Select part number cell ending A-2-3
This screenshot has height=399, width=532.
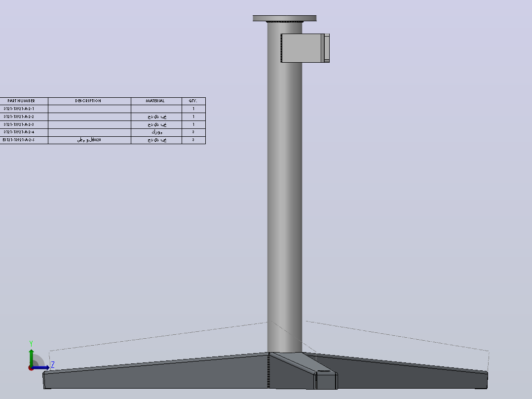tap(24, 124)
